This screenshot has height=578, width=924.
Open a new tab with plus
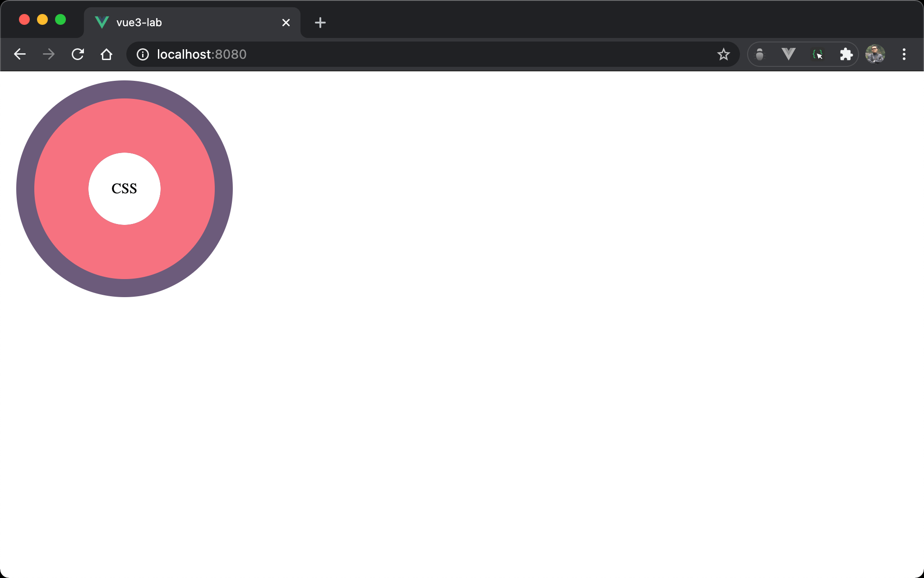pyautogui.click(x=320, y=23)
